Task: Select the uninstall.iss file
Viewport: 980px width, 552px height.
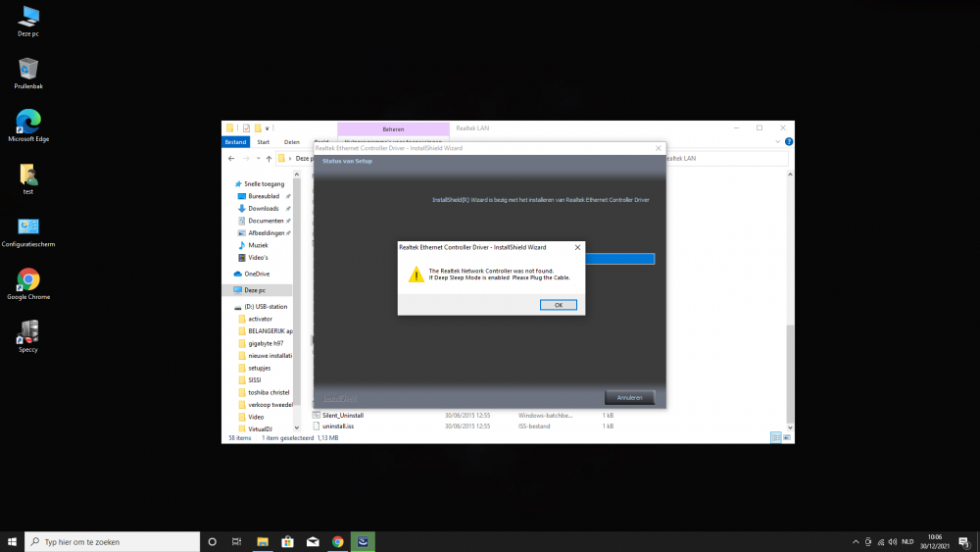Action: [338, 427]
